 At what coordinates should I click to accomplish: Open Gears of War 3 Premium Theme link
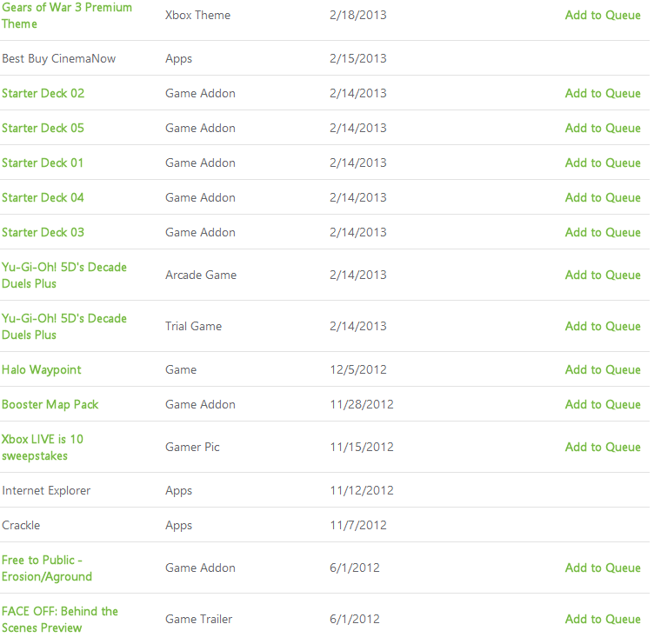tap(67, 16)
